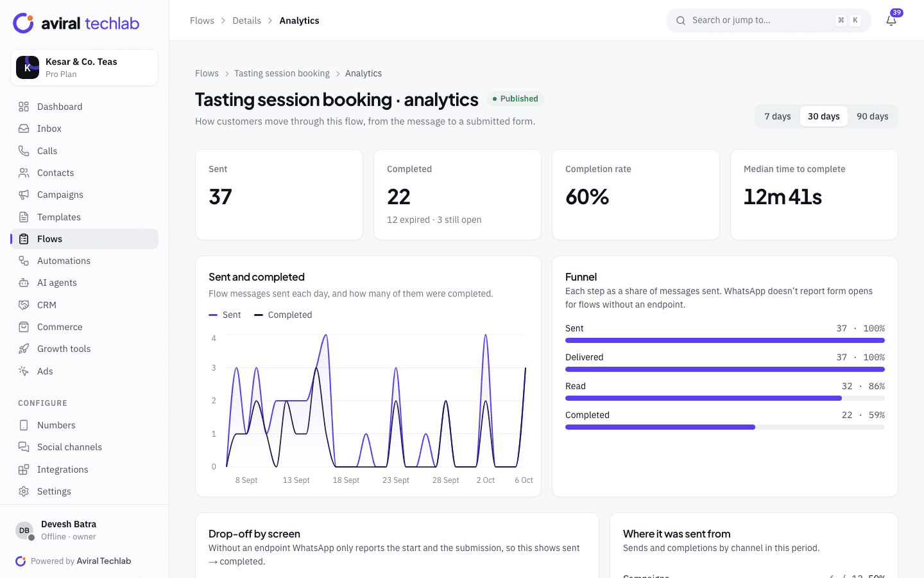The width and height of the screenshot is (924, 578).
Task: Click the Growth tools rocket icon
Action: tap(24, 349)
